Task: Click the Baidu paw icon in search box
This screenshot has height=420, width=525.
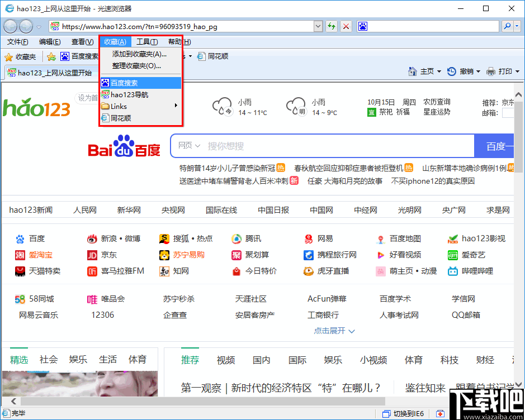Action: coord(363,26)
